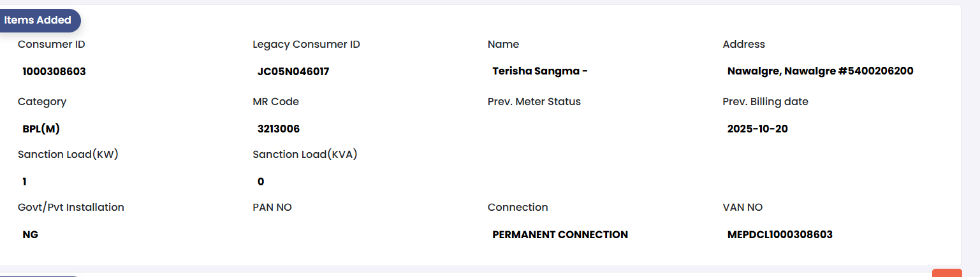
Task: Click the VAN NO label
Action: 742,208
